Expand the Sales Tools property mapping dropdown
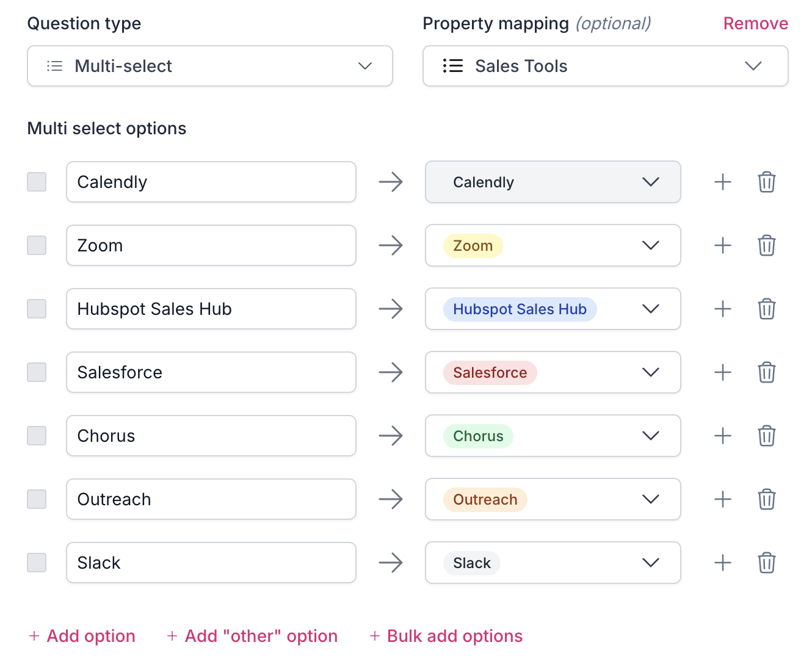The image size is (812, 659). click(x=605, y=66)
